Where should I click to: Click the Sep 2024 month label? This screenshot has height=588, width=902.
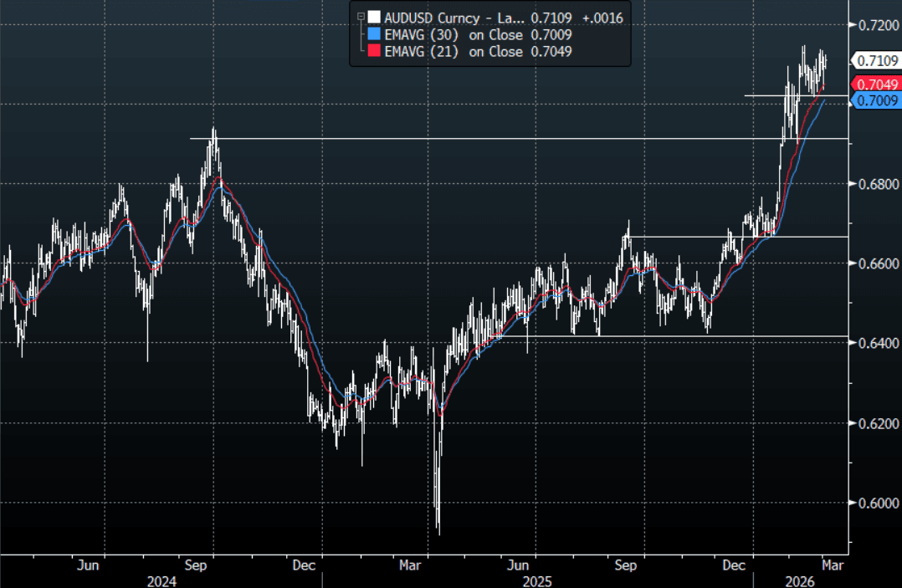[x=196, y=565]
